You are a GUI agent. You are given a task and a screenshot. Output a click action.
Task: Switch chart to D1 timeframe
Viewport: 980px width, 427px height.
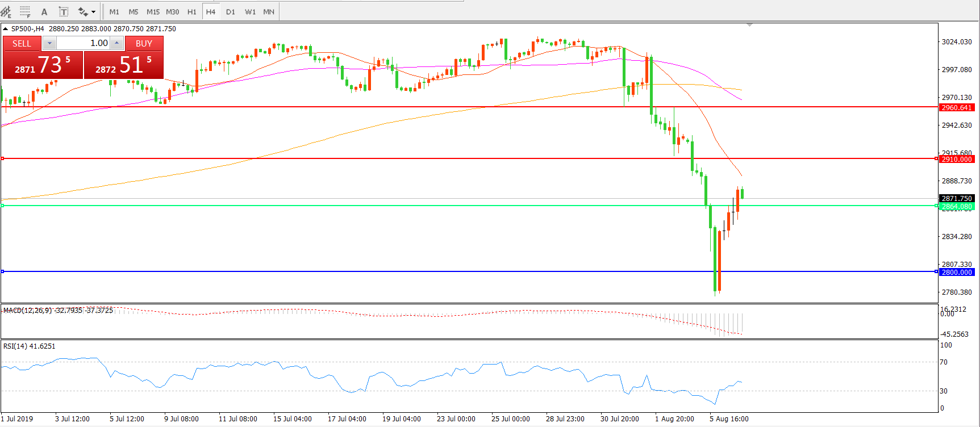(x=230, y=11)
